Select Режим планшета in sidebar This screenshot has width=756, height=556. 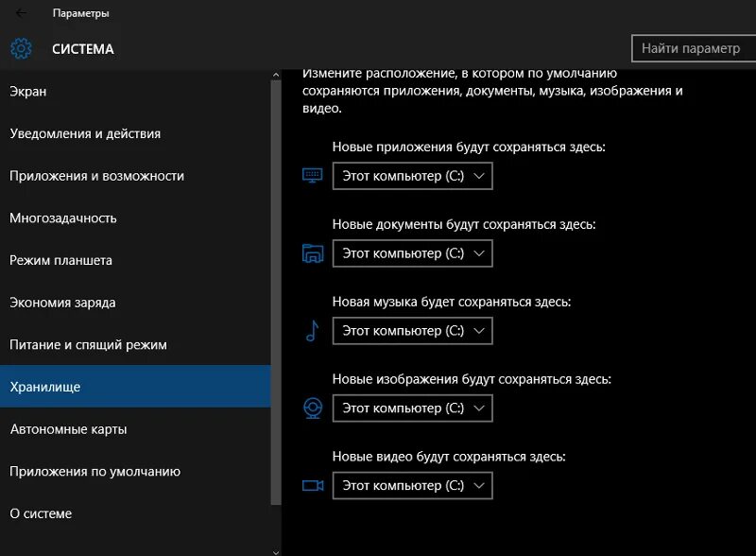(x=61, y=260)
